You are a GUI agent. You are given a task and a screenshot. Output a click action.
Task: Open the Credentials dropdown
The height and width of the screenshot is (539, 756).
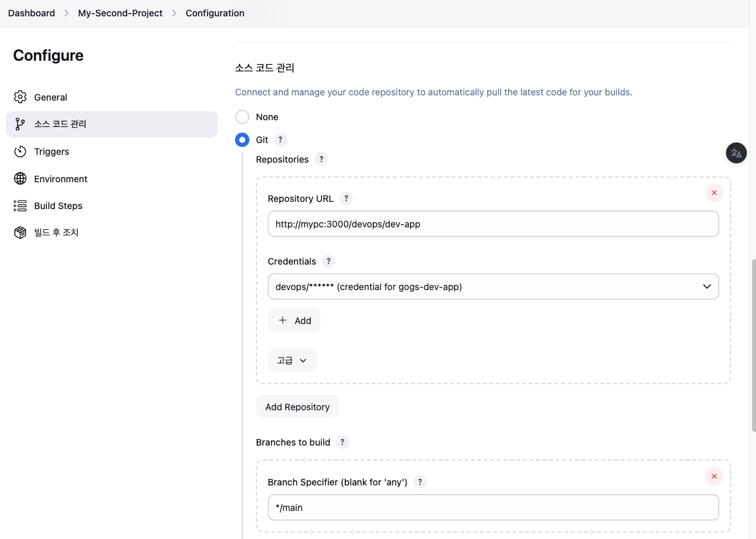pos(493,287)
